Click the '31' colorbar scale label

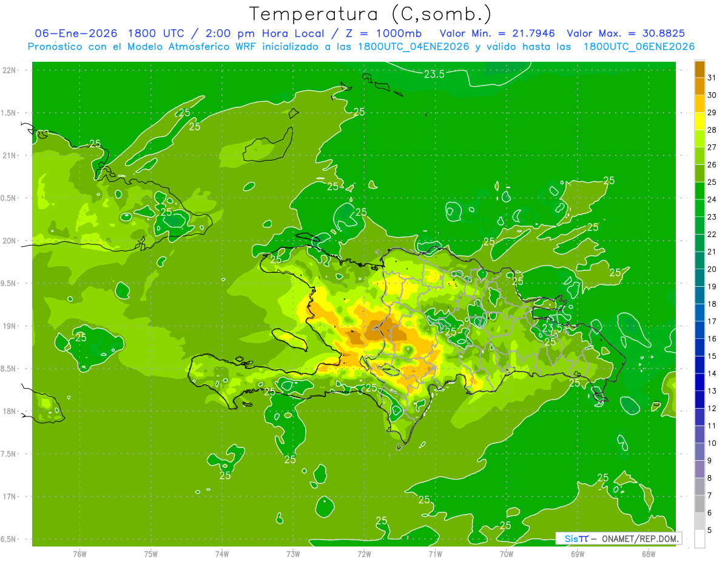point(712,78)
